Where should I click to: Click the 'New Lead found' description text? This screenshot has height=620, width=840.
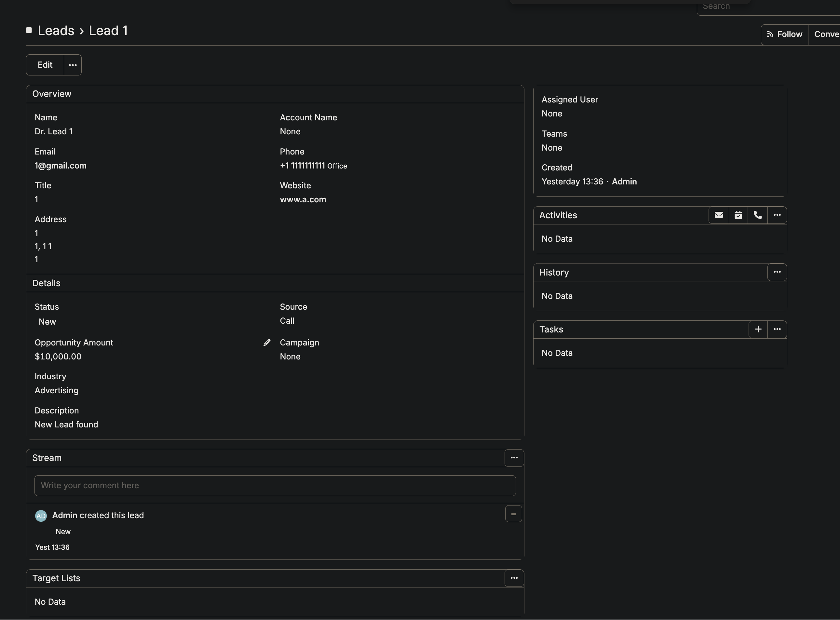pos(66,425)
